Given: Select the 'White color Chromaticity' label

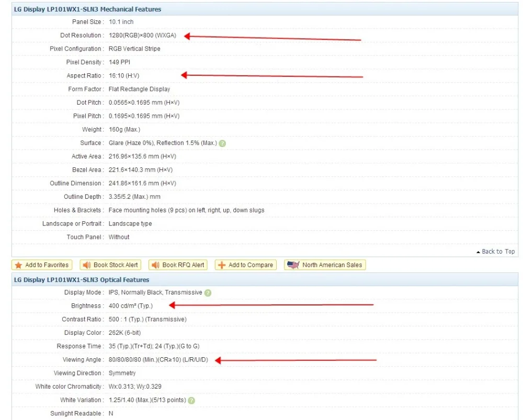Looking at the screenshot, I should pyautogui.click(x=69, y=387).
